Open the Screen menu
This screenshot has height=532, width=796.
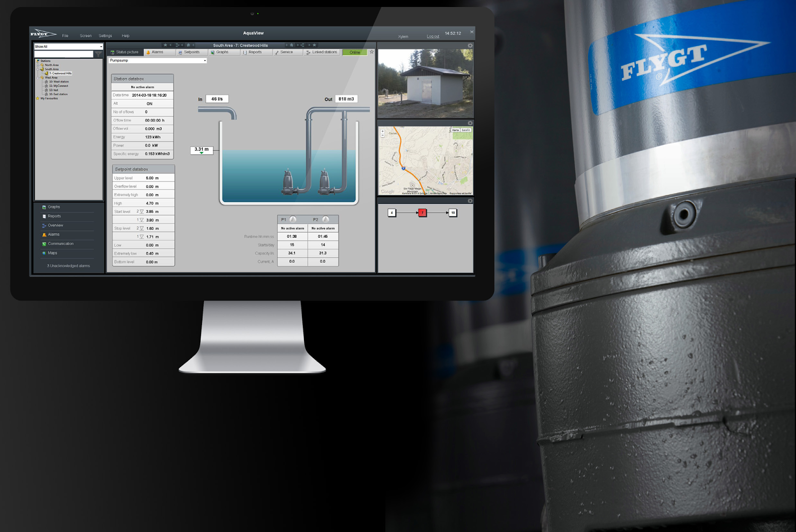(x=86, y=36)
